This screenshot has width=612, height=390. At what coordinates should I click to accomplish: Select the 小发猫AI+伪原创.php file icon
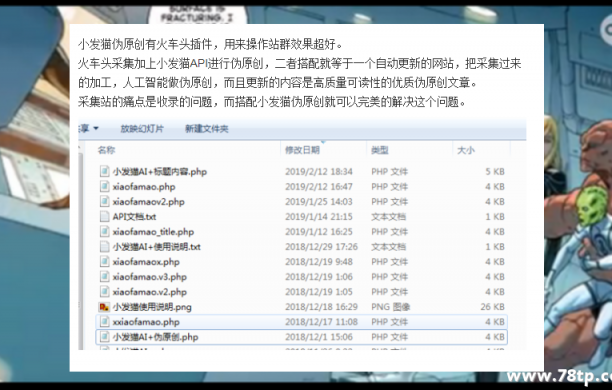tap(104, 337)
